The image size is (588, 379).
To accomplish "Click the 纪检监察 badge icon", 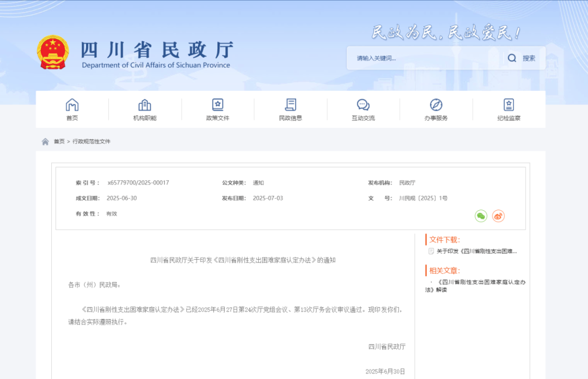I will (509, 105).
